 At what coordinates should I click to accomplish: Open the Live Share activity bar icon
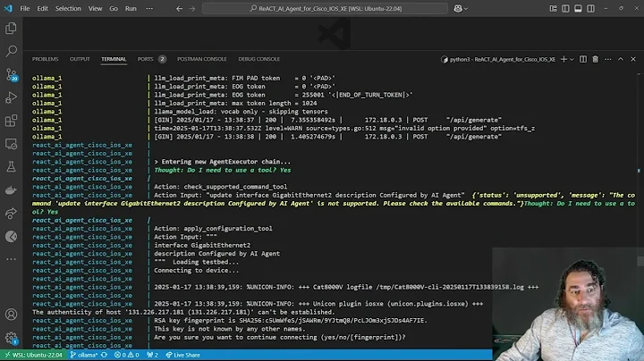(11, 214)
